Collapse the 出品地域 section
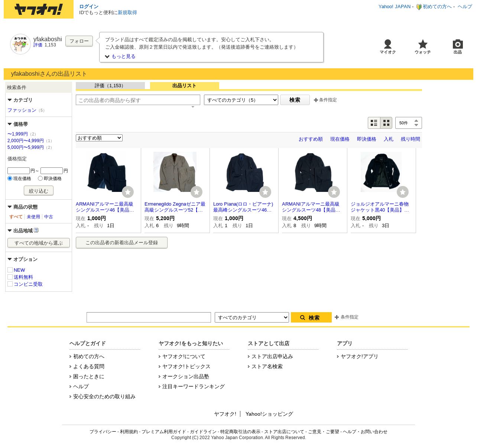 click(10, 230)
